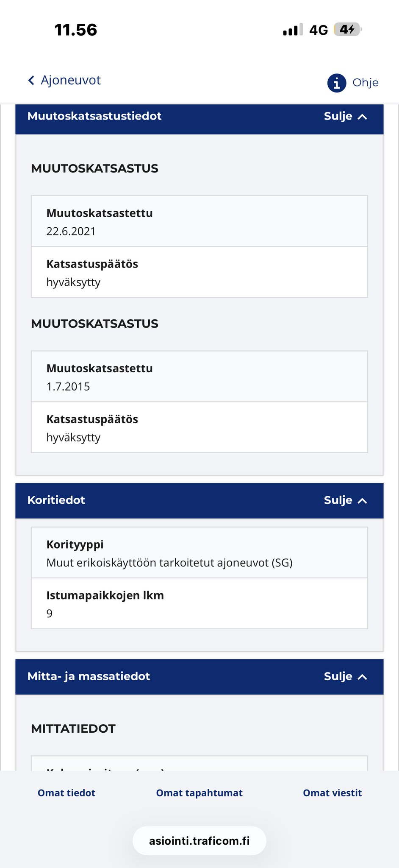399x868 pixels.
Task: Select the 1.7.2015 Muutoskatsastettu row
Action: click(199, 377)
